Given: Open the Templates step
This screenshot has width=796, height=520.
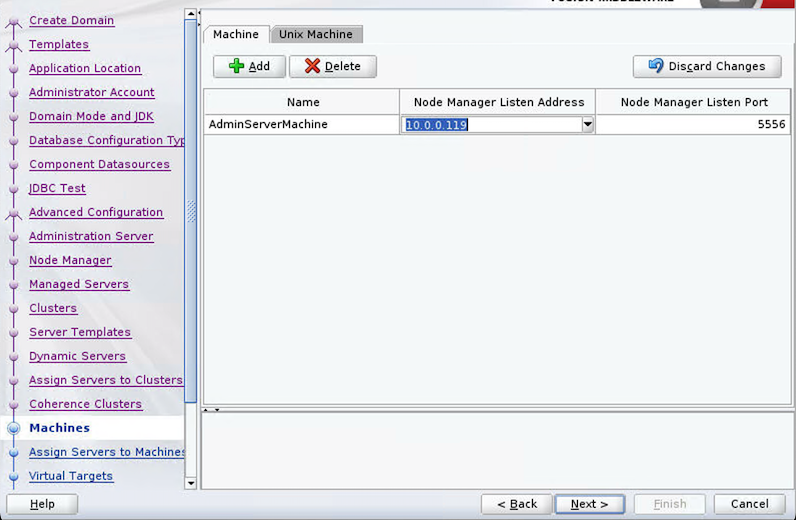Looking at the screenshot, I should pyautogui.click(x=59, y=44).
